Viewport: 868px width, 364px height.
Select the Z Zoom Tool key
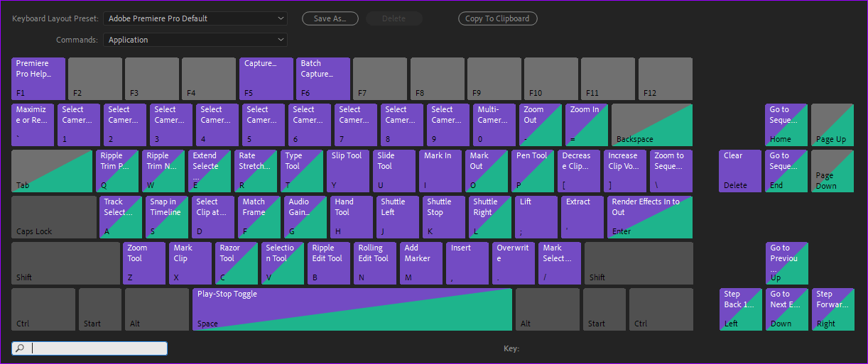[x=144, y=263]
